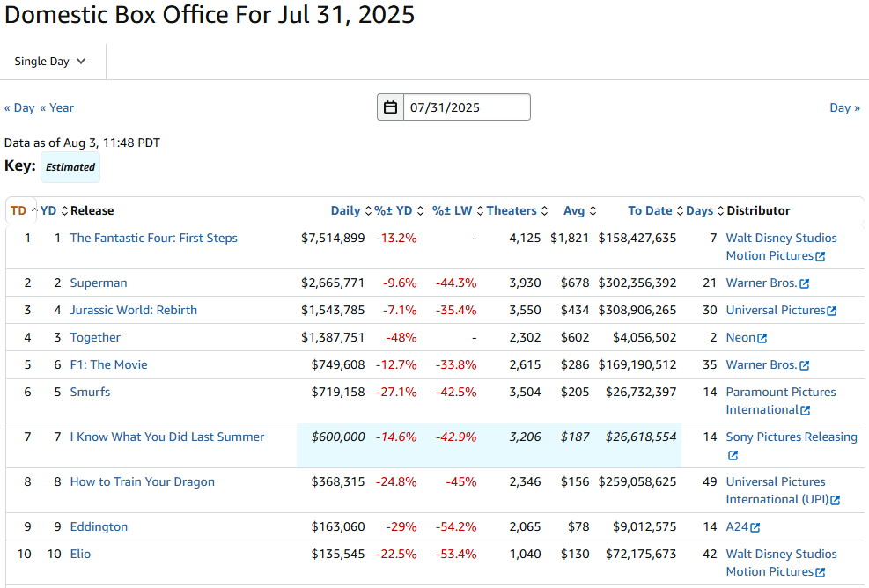Select the 2,346 theaters cell

tap(525, 481)
